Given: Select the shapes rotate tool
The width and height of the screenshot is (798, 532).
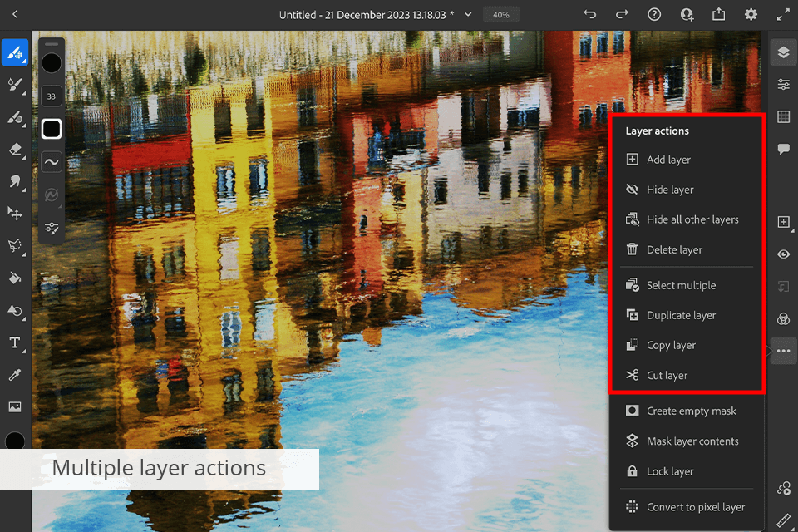Looking at the screenshot, I should point(15,311).
